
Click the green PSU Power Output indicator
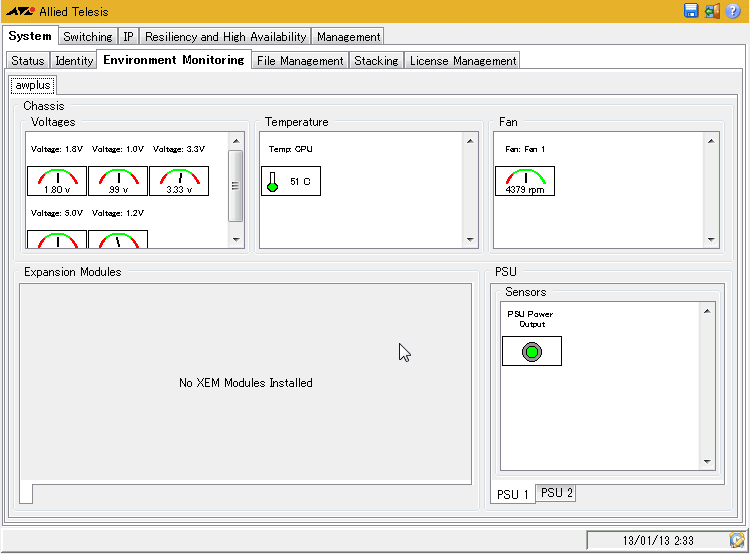(532, 352)
